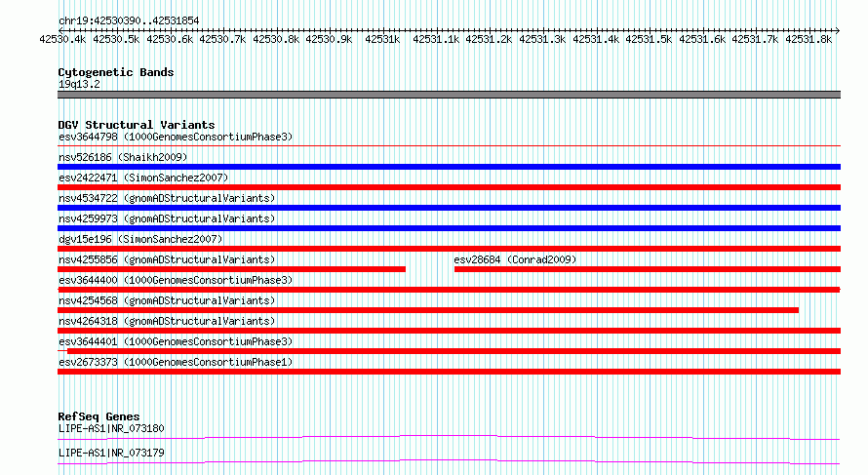The image size is (868, 475).
Task: Click the esv2673373 (1000GenomesConsortiumPhase1) label
Action: (176, 362)
